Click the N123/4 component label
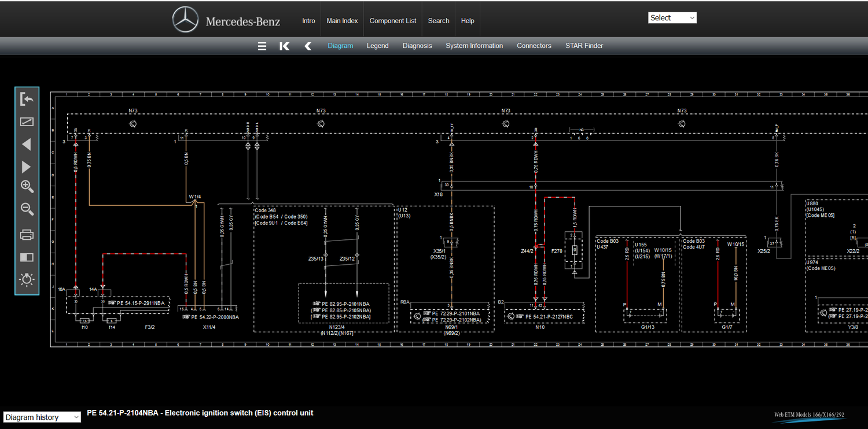Image resolution: width=868 pixels, height=429 pixels. 337,327
